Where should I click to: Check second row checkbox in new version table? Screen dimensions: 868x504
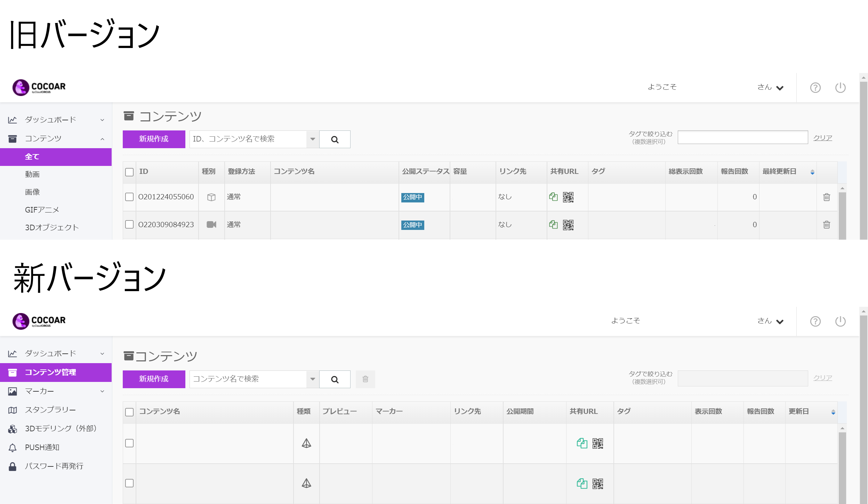pyautogui.click(x=129, y=483)
